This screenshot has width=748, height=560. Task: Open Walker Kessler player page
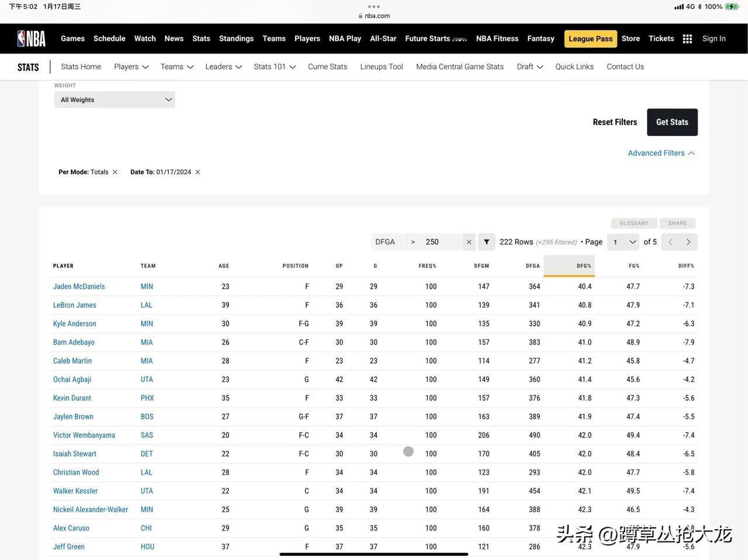(x=75, y=491)
